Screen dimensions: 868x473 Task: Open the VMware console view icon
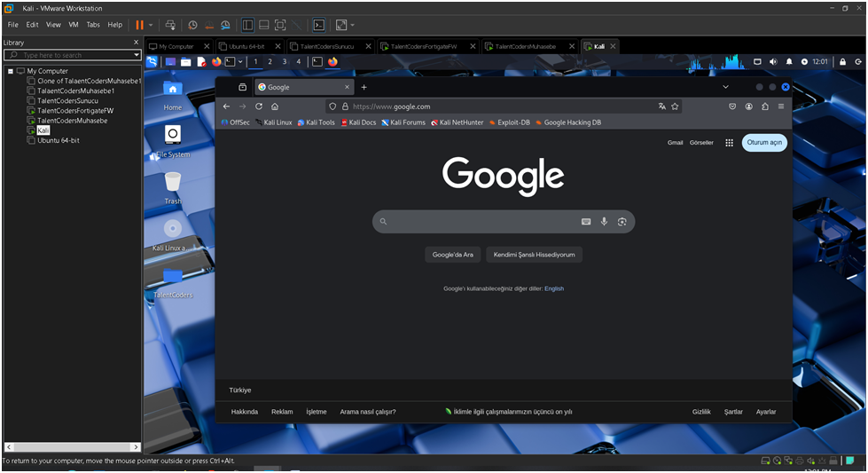pos(319,25)
